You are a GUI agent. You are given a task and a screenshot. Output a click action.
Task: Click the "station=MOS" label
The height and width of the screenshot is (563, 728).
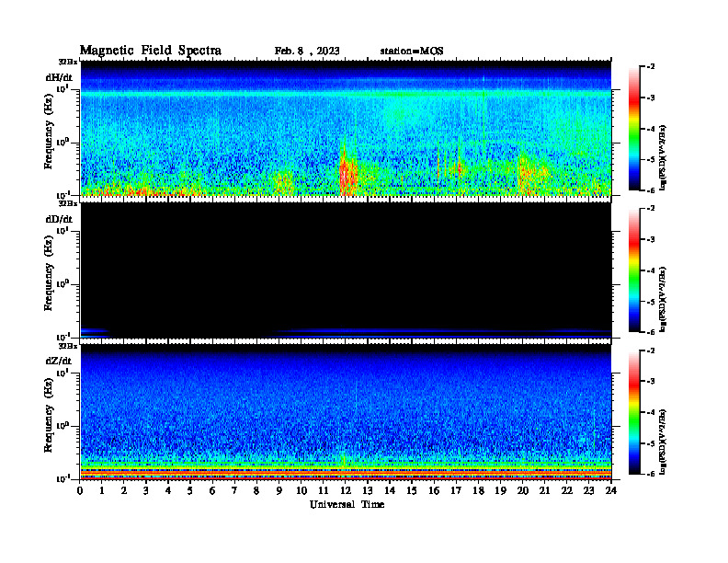click(x=412, y=52)
